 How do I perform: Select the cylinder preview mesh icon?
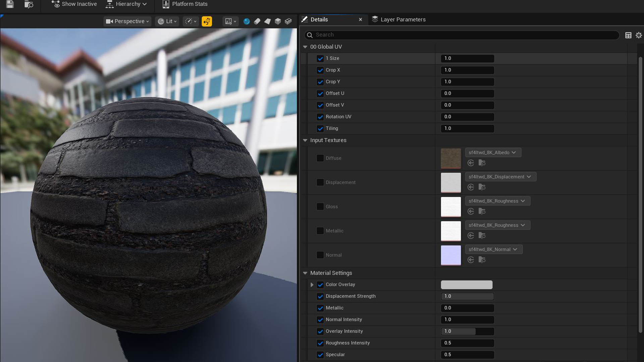click(x=257, y=21)
